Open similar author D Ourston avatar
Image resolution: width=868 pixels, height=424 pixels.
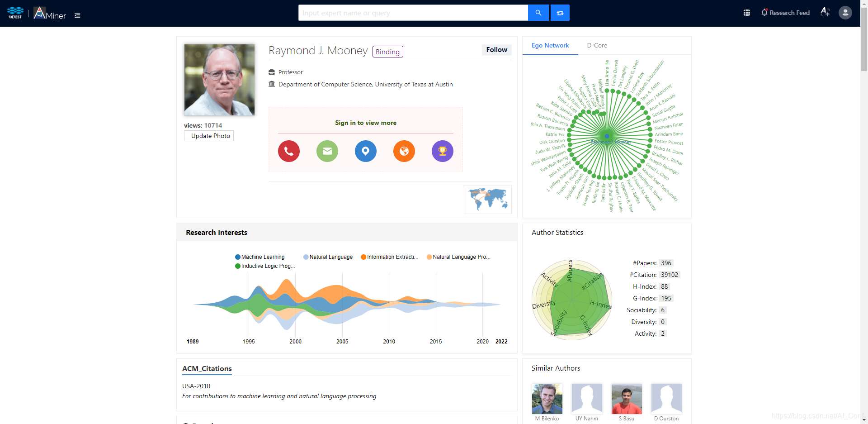[666, 399]
